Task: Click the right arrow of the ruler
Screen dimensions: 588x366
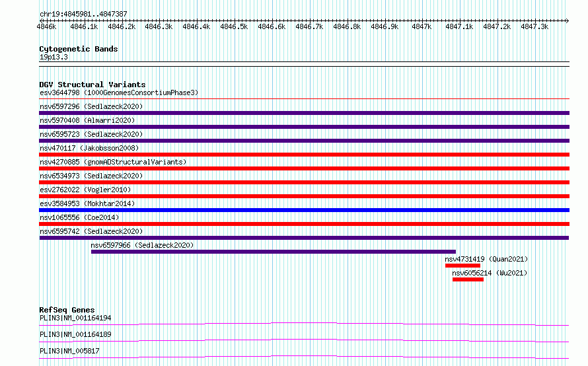Action: pyautogui.click(x=568, y=20)
